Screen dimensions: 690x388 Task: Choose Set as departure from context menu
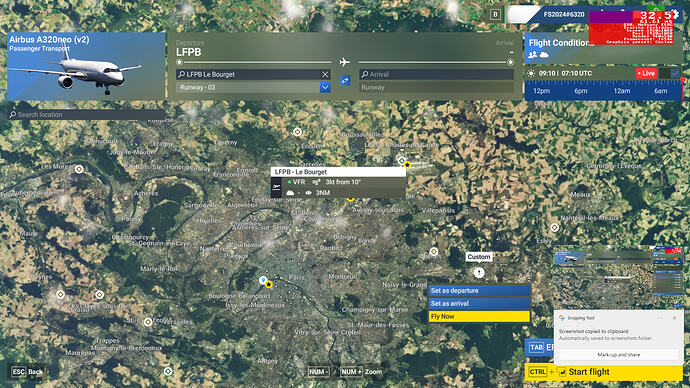pyautogui.click(x=479, y=291)
